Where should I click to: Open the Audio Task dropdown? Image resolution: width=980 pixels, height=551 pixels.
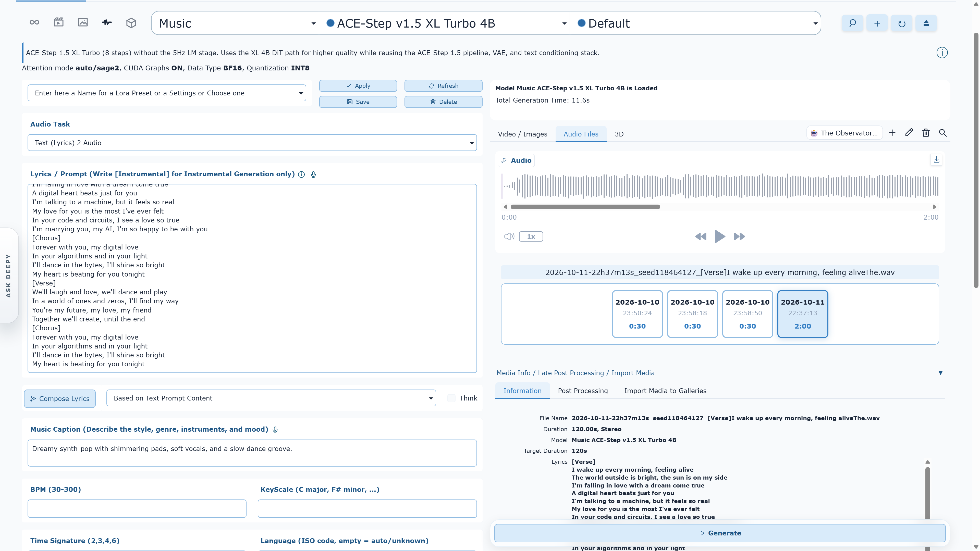[x=252, y=143]
